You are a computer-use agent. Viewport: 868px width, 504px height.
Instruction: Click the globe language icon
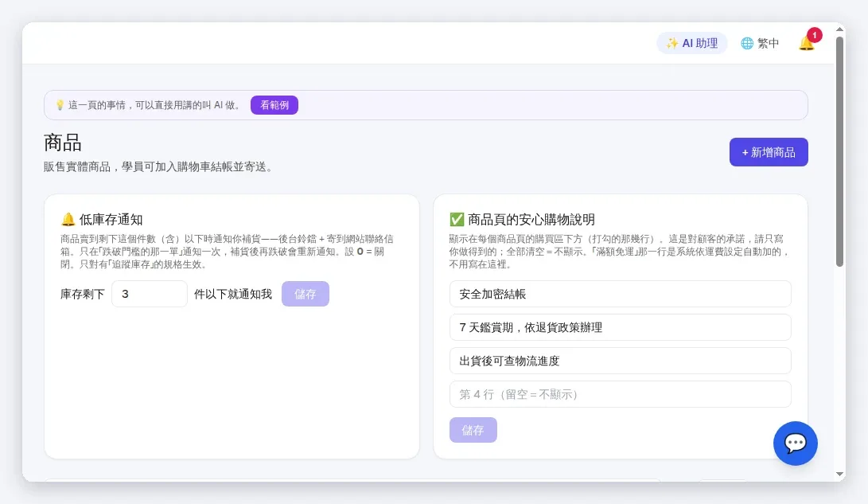pos(747,43)
